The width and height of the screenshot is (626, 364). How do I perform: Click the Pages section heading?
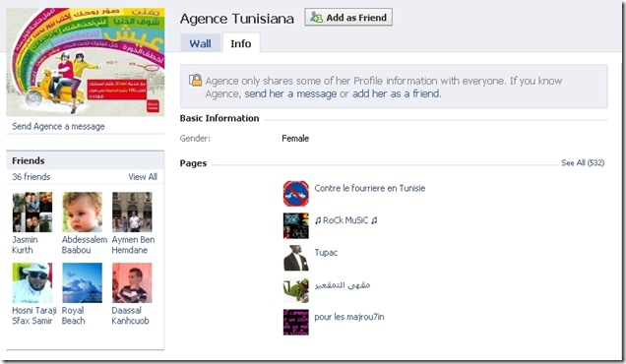pyautogui.click(x=193, y=163)
